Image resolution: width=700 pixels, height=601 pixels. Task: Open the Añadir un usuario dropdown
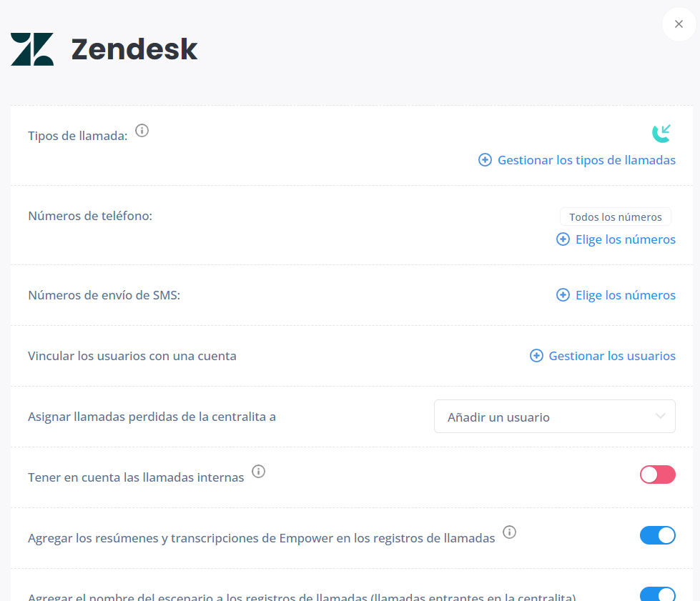pyautogui.click(x=554, y=417)
